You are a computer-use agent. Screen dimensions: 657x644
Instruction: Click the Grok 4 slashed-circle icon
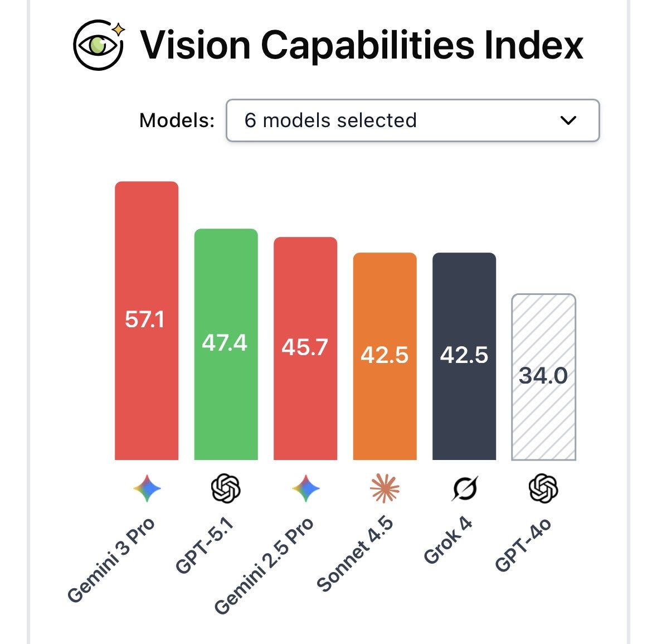[465, 488]
